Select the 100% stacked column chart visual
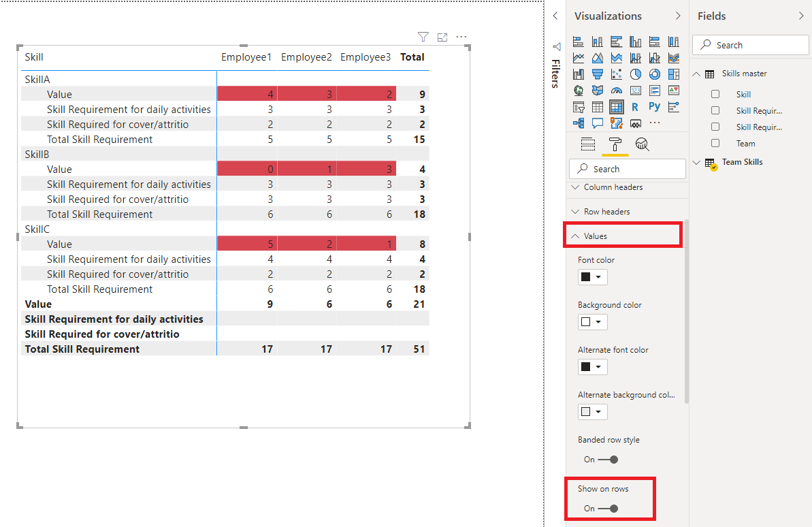This screenshot has height=527, width=812. pos(674,42)
